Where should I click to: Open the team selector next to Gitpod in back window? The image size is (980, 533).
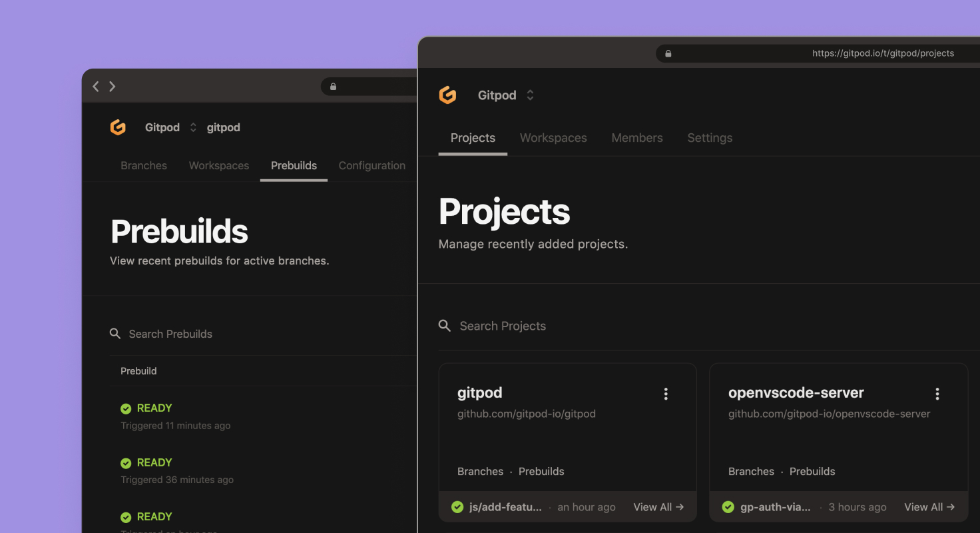(192, 127)
